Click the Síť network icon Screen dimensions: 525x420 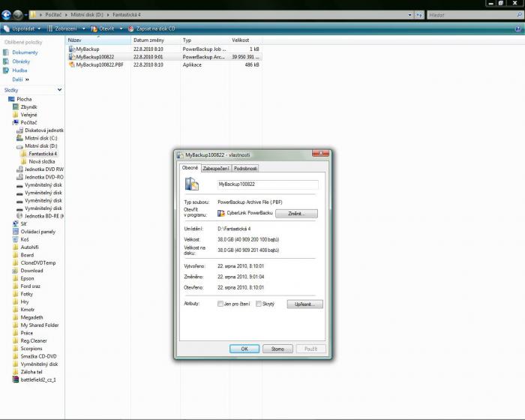(x=16, y=223)
